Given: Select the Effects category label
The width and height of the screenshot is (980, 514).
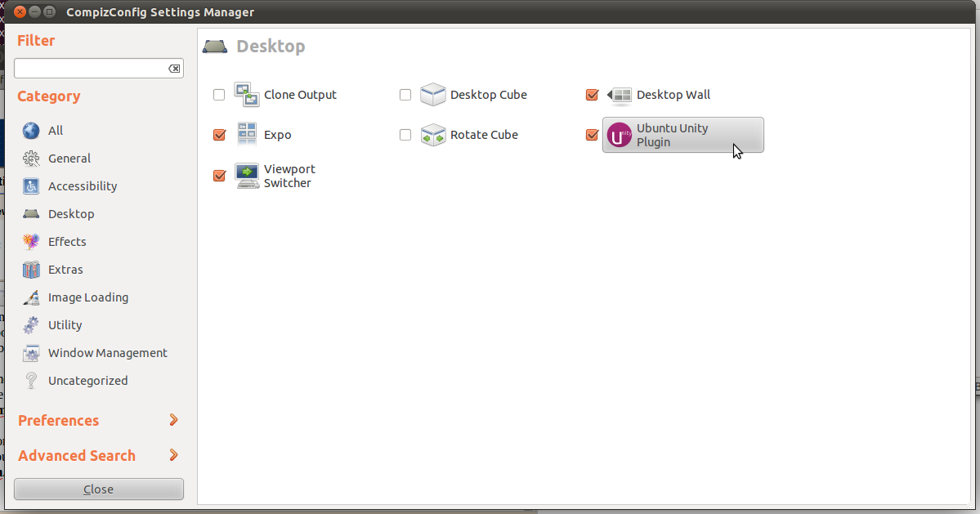Looking at the screenshot, I should [67, 242].
